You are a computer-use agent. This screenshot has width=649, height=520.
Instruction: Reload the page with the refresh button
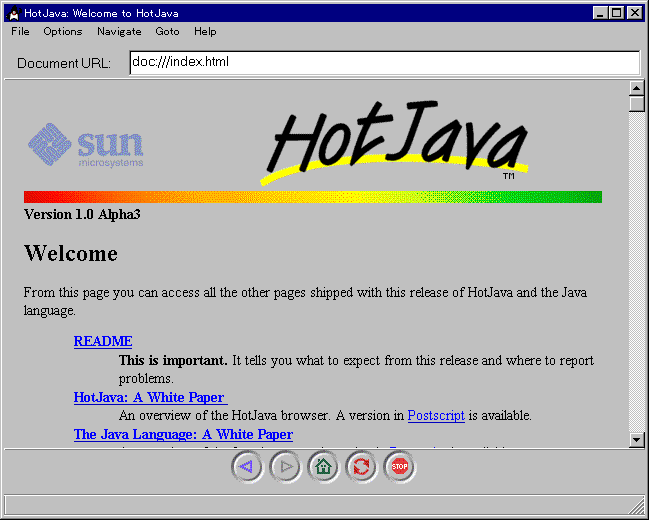[361, 467]
